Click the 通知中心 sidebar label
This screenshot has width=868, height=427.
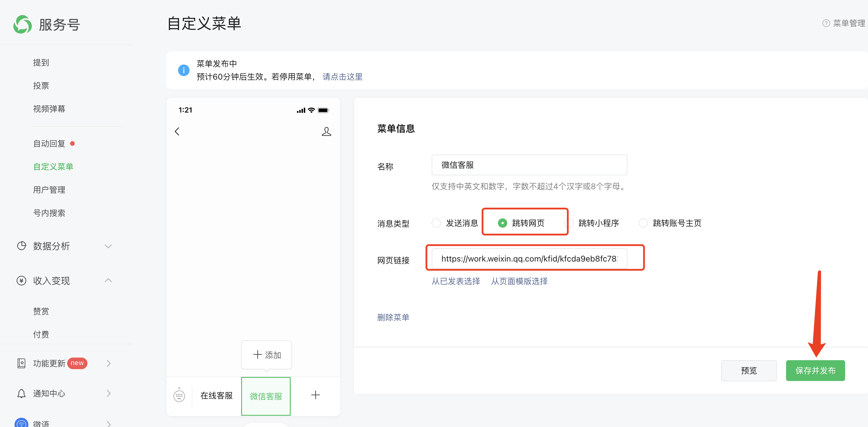tap(49, 393)
